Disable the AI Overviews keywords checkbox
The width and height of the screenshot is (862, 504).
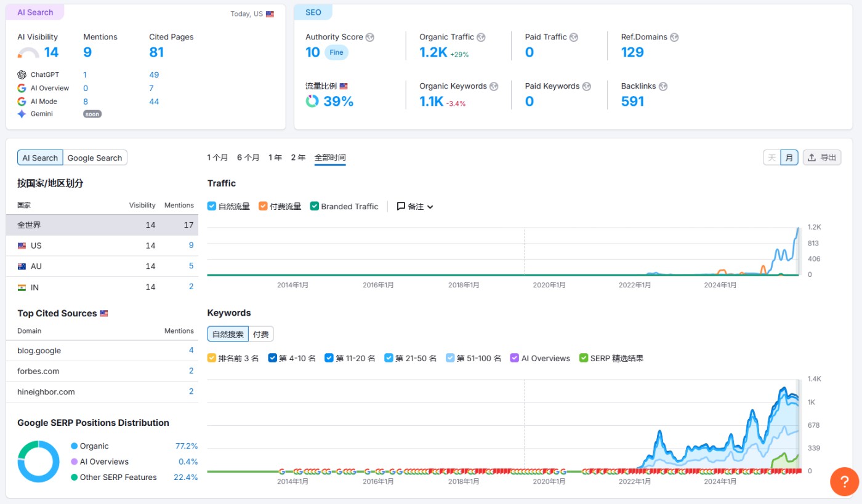click(515, 358)
